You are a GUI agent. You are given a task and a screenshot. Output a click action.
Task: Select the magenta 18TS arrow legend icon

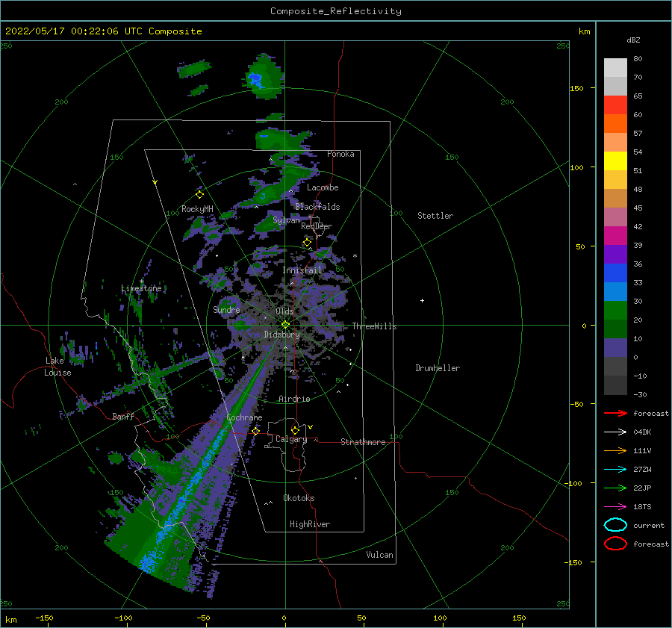pos(615,506)
